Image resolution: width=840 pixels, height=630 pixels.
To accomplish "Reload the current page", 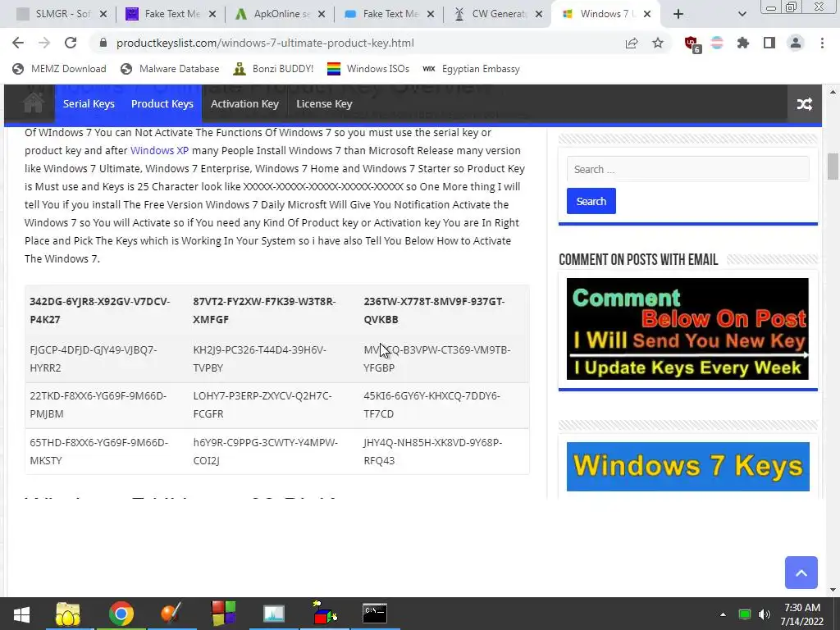I will [x=71, y=43].
